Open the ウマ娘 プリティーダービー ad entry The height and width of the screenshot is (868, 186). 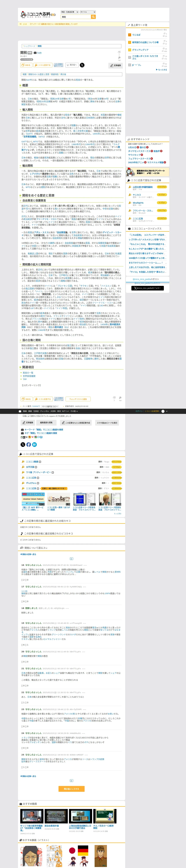tap(39, 472)
